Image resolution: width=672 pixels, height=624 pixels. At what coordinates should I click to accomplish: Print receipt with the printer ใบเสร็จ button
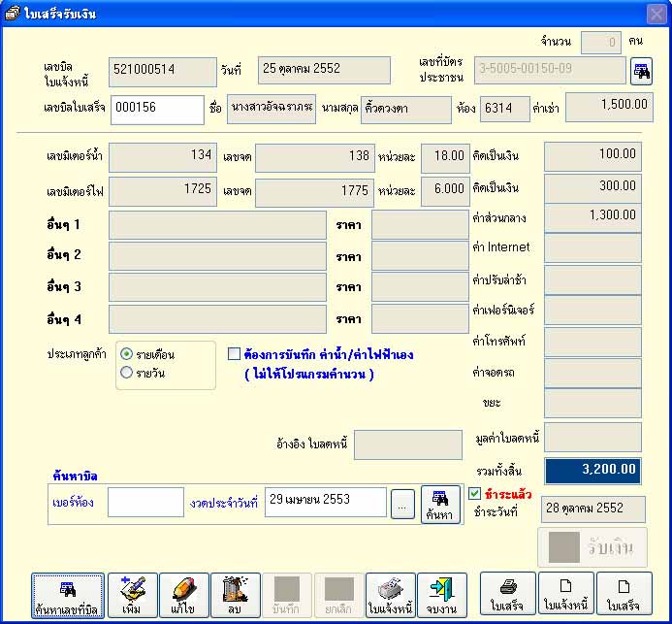pyautogui.click(x=508, y=594)
